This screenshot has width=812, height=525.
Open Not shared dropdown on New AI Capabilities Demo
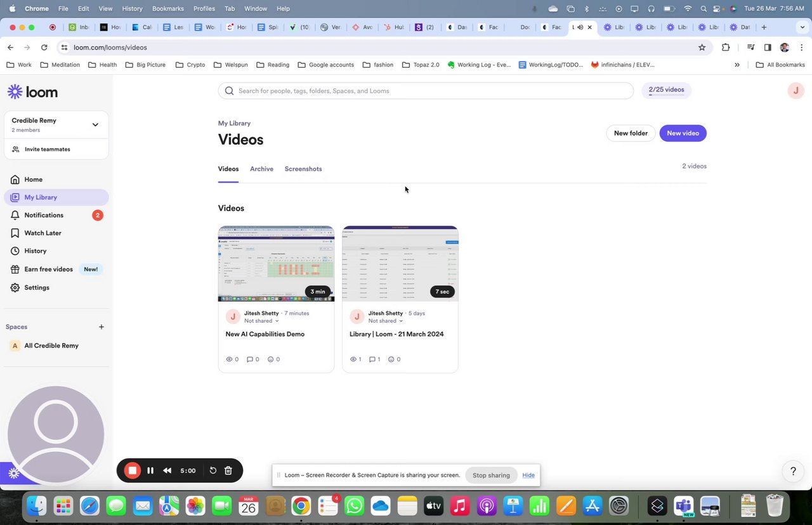261,321
